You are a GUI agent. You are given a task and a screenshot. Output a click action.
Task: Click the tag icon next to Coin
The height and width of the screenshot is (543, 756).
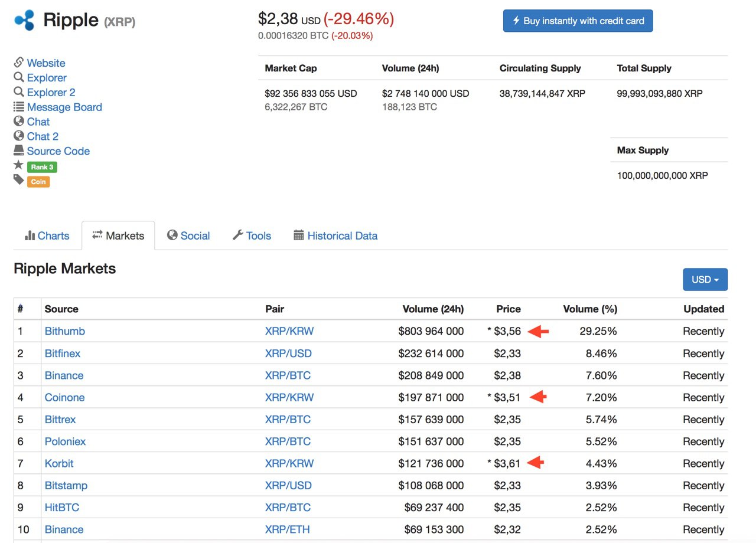tap(19, 179)
